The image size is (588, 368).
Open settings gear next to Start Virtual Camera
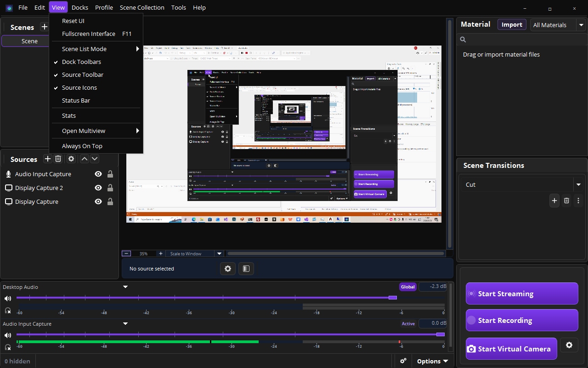pos(569,345)
